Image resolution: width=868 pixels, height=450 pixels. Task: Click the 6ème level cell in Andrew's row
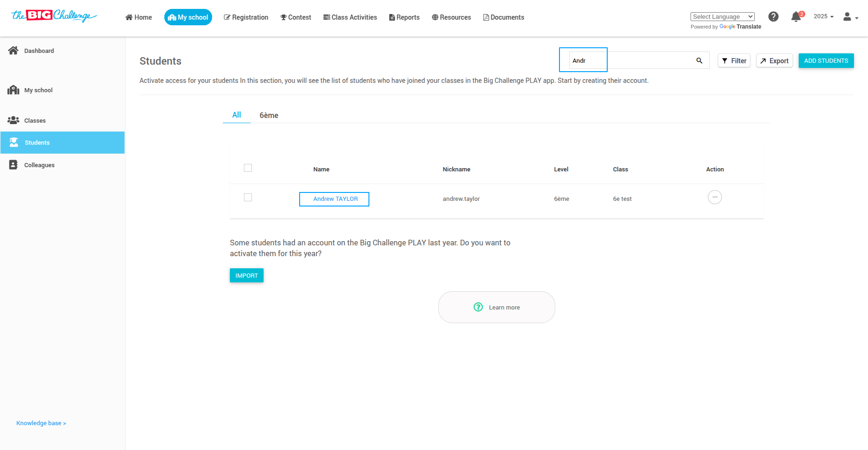(x=561, y=199)
